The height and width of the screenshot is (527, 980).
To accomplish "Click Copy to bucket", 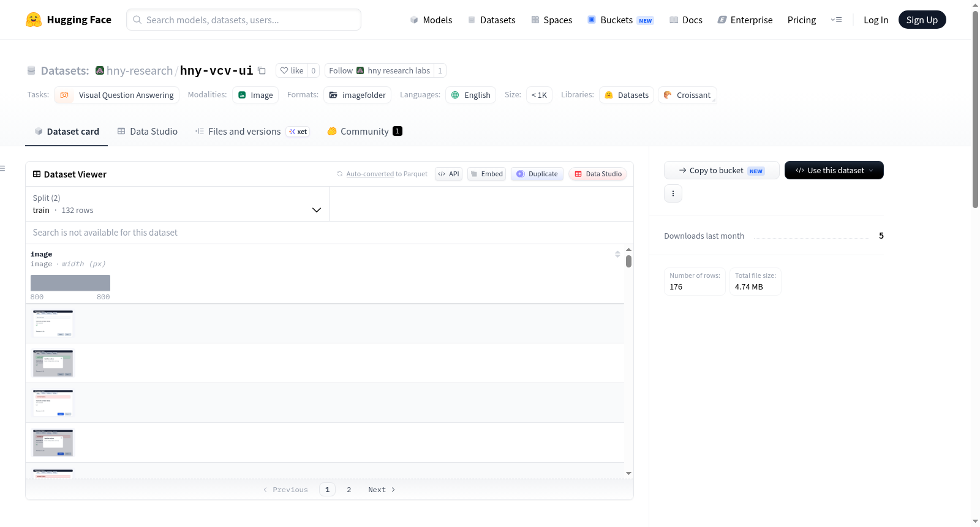I will (x=722, y=170).
